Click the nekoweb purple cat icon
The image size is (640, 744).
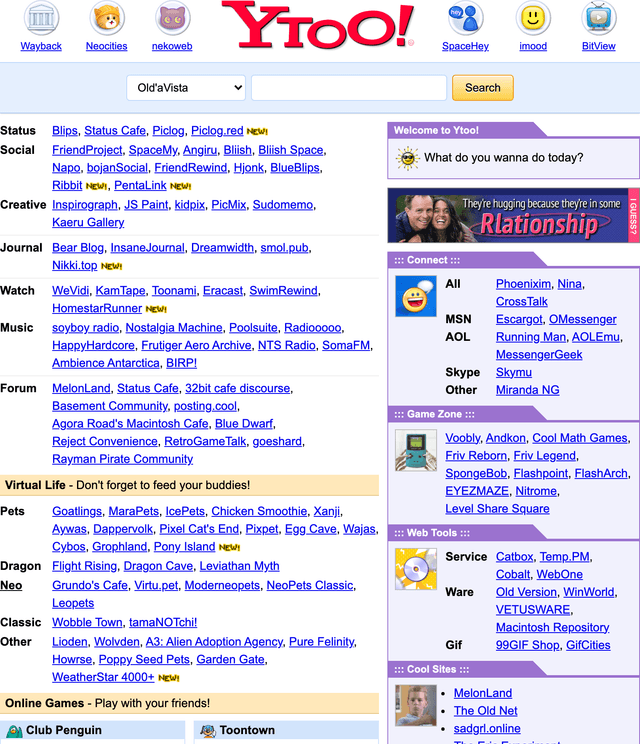pyautogui.click(x=172, y=18)
